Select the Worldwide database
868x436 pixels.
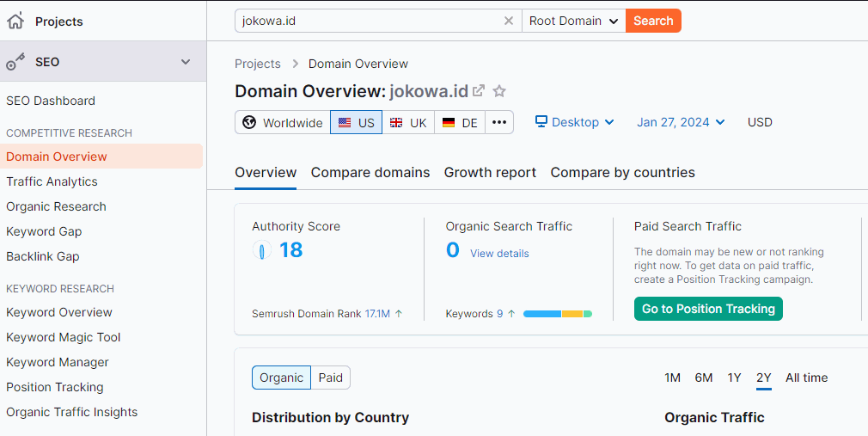283,122
